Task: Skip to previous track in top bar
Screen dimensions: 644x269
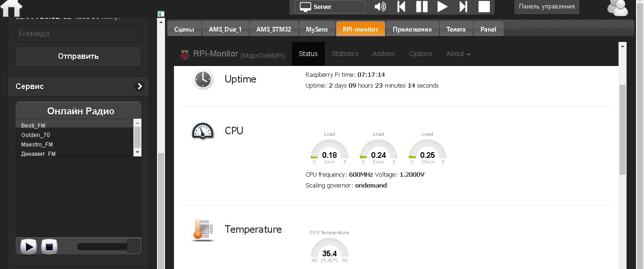Action: (401, 7)
